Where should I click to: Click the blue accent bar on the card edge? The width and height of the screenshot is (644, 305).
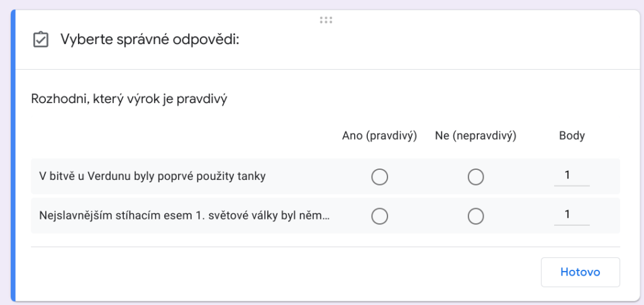tap(13, 157)
